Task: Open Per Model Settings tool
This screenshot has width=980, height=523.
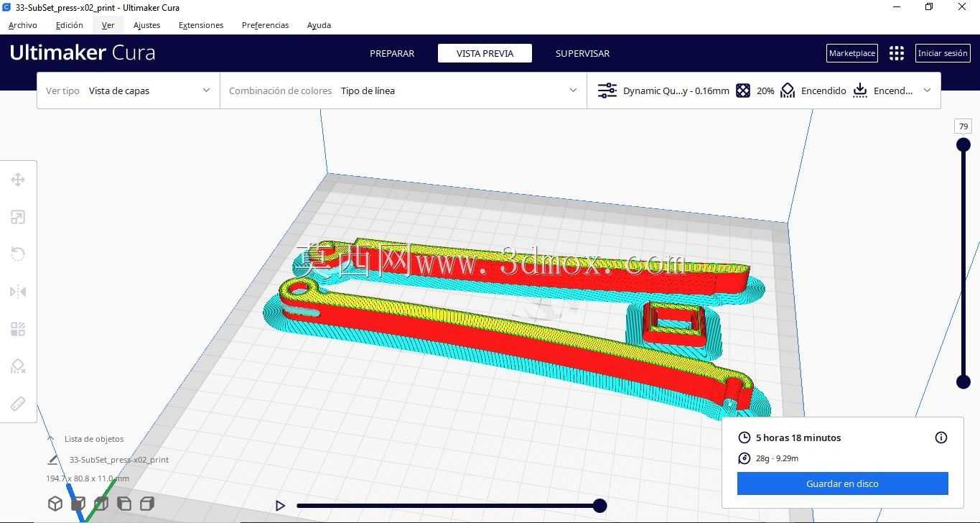Action: click(x=18, y=329)
